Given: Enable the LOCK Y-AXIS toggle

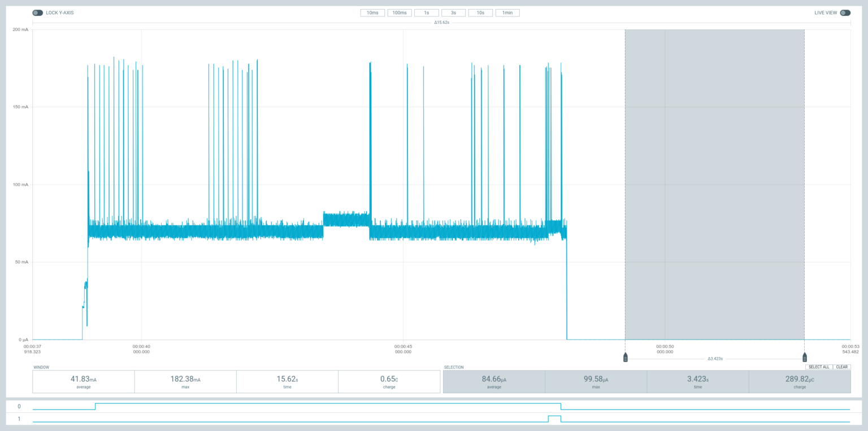Looking at the screenshot, I should pyautogui.click(x=37, y=12).
